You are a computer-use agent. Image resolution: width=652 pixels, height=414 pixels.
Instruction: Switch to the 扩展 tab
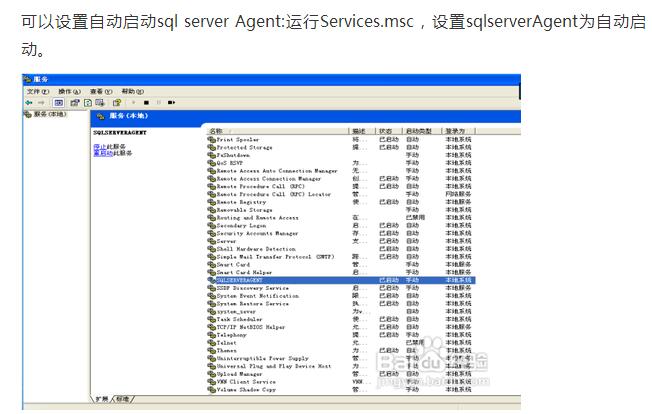click(x=102, y=399)
